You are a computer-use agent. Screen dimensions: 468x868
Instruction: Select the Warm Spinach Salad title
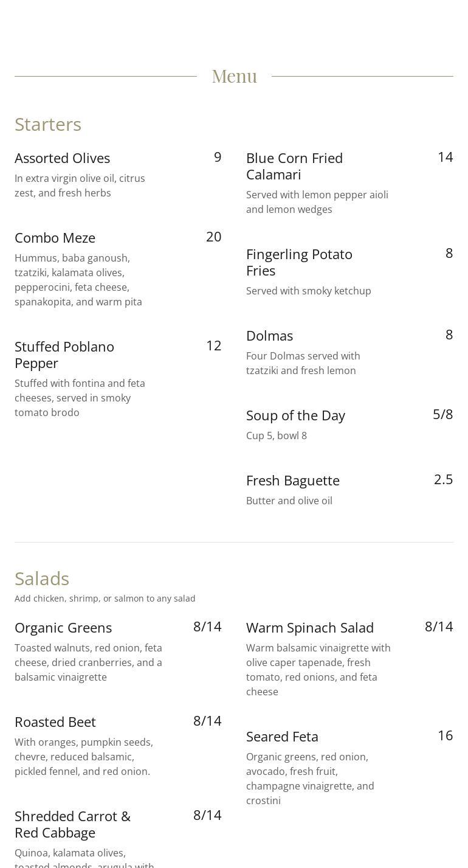coord(309,628)
